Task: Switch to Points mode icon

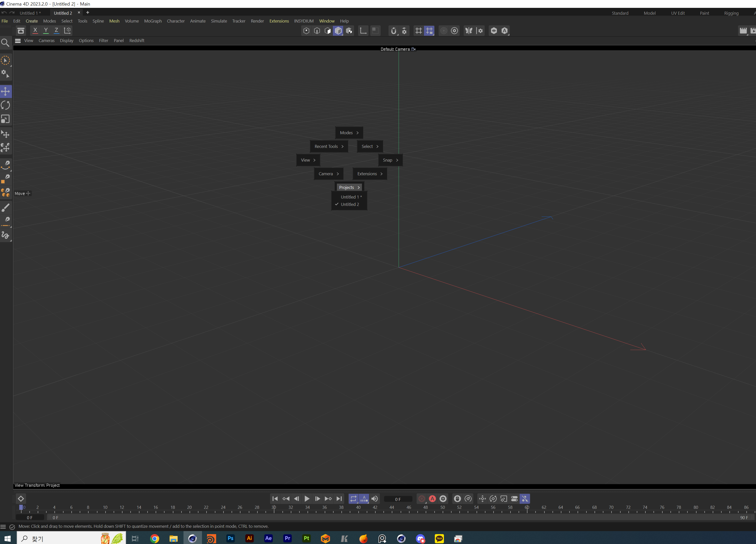Action: 306,31
